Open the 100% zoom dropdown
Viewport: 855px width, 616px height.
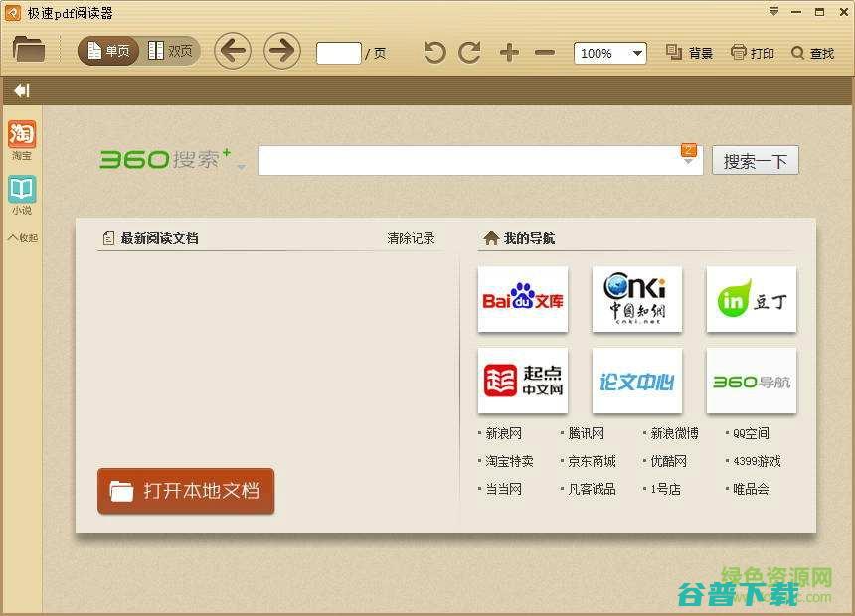point(610,53)
